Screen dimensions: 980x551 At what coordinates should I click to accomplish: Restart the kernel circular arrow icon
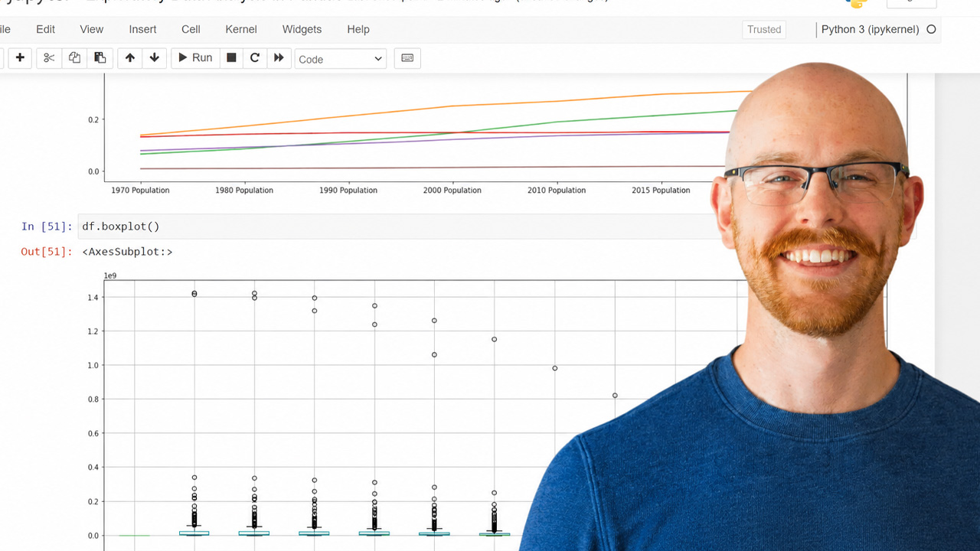pos(255,58)
